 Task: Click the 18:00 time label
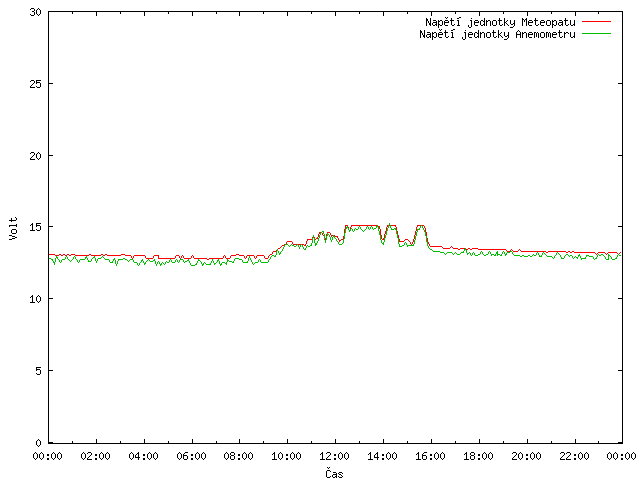click(x=478, y=456)
